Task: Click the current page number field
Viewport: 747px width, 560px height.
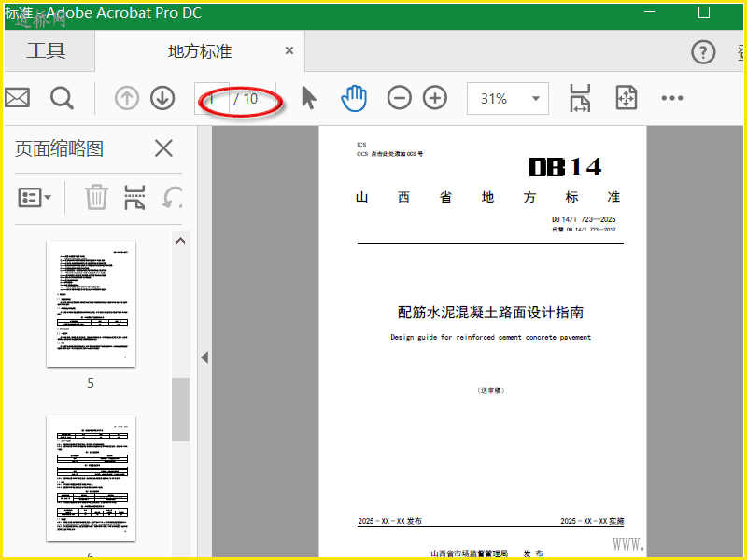Action: 212,99
